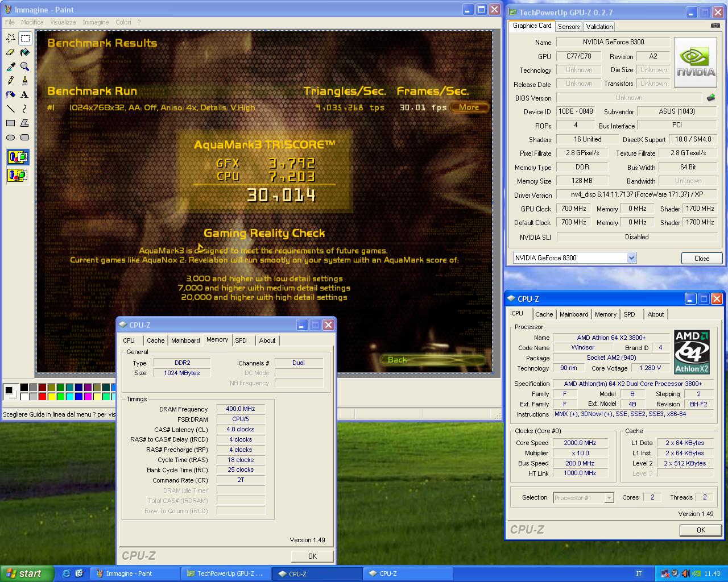Image resolution: width=728 pixels, height=582 pixels.
Task: Click the Driver Version field in GPU-Z
Action: (x=637, y=194)
